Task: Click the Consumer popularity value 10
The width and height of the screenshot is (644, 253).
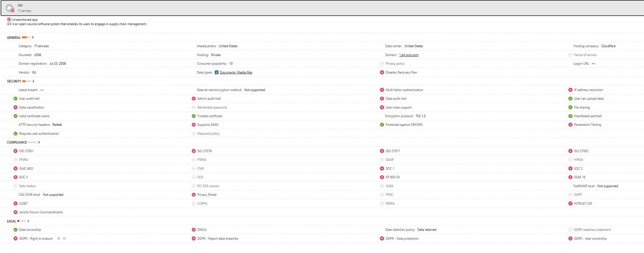Action: 231,64
